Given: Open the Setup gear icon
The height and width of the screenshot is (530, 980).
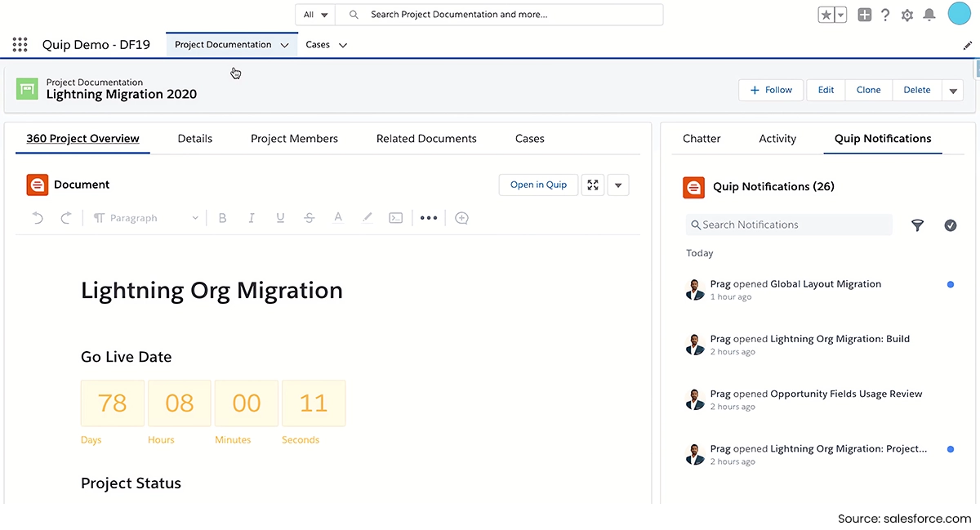Looking at the screenshot, I should pyautogui.click(x=907, y=15).
